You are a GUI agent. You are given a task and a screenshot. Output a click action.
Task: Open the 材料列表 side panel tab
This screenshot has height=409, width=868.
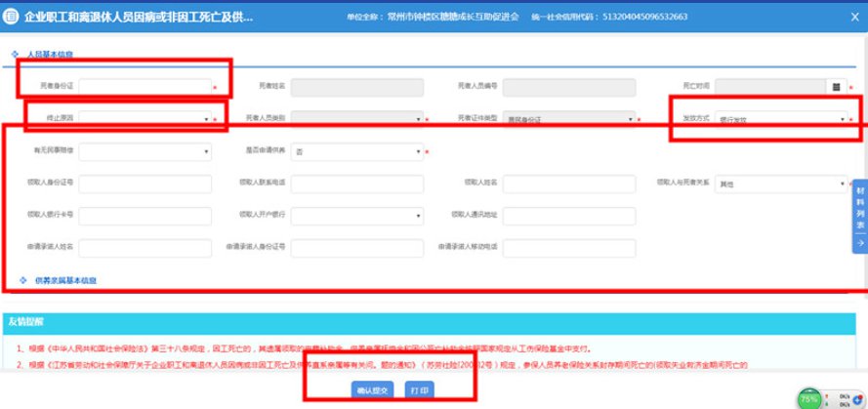coord(859,217)
